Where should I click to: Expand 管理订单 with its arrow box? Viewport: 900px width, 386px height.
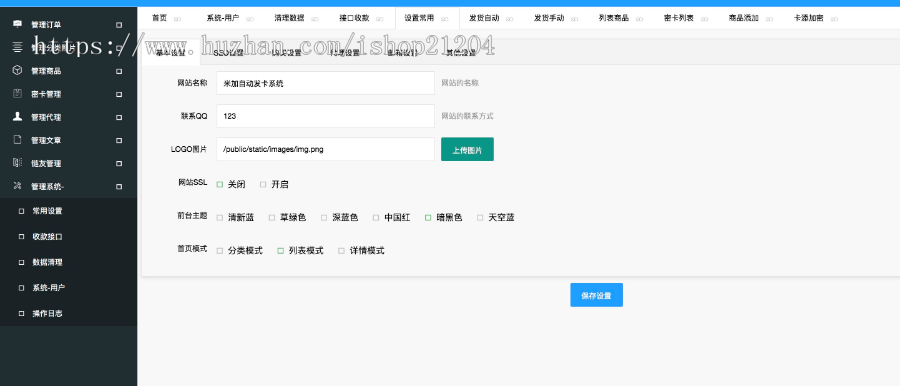(x=119, y=25)
